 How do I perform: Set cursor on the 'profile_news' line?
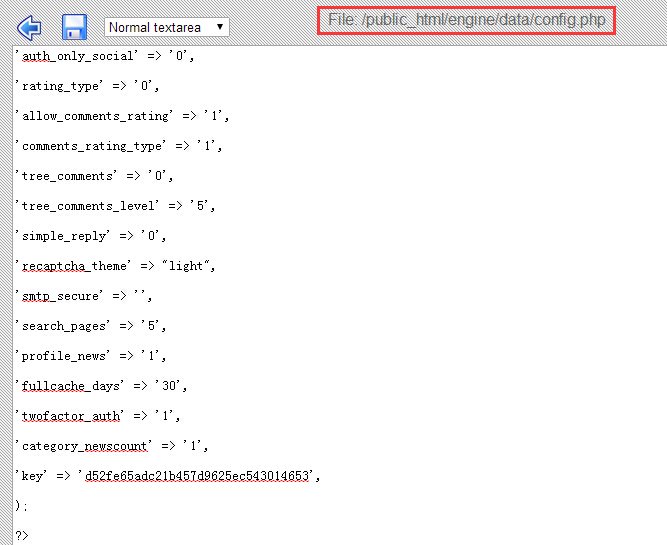91,356
